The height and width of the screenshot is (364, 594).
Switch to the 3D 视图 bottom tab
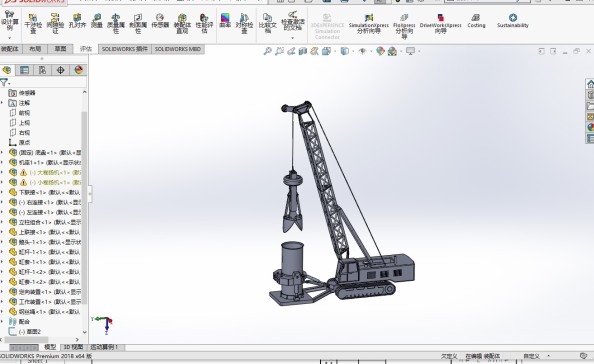point(73,347)
